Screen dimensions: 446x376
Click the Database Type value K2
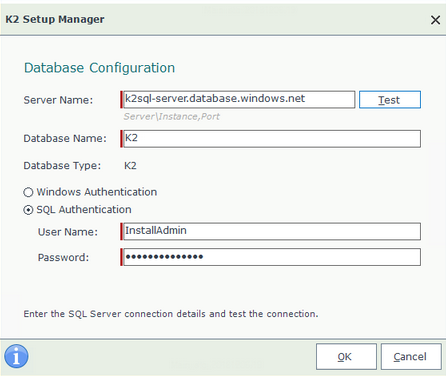[x=130, y=166]
